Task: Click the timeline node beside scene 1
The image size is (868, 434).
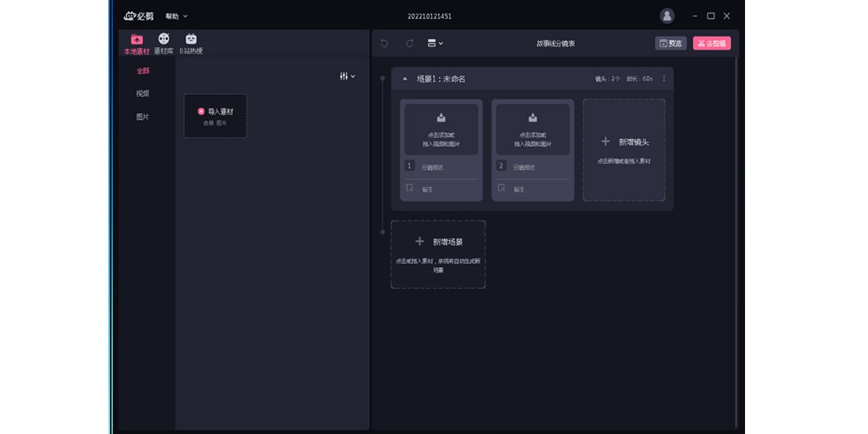Action: coord(383,77)
